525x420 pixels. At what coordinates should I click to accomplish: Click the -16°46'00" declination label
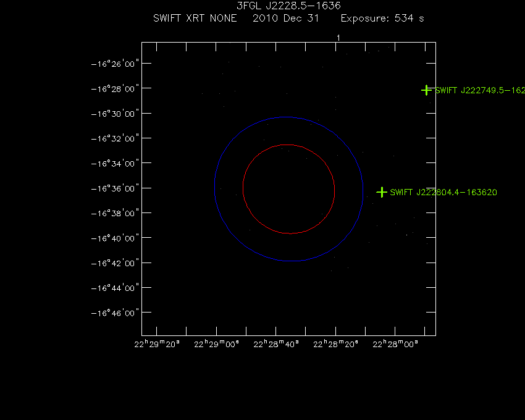coord(115,313)
